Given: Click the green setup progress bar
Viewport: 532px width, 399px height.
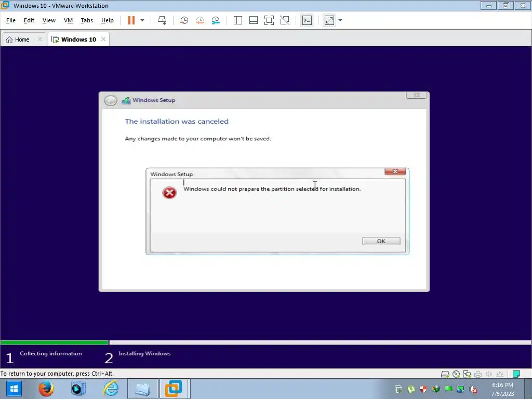Looking at the screenshot, I should [x=54, y=343].
